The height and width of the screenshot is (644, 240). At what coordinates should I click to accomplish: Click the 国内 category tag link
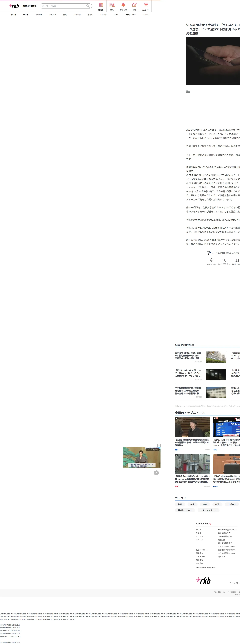click(x=188, y=91)
